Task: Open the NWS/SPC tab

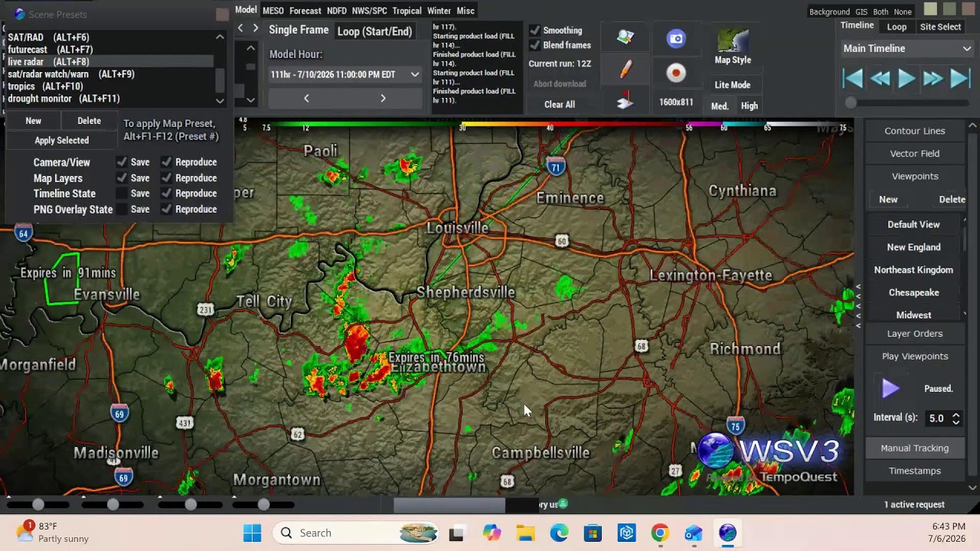Action: (369, 11)
